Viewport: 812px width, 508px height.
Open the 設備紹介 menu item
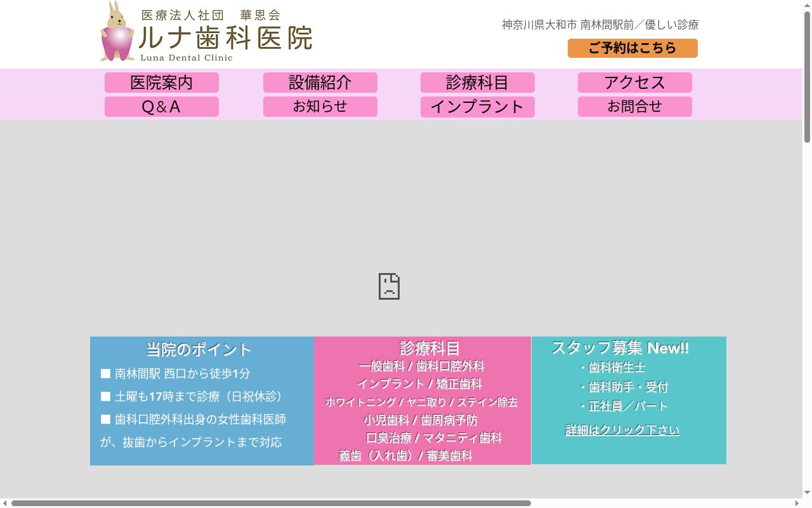point(320,83)
